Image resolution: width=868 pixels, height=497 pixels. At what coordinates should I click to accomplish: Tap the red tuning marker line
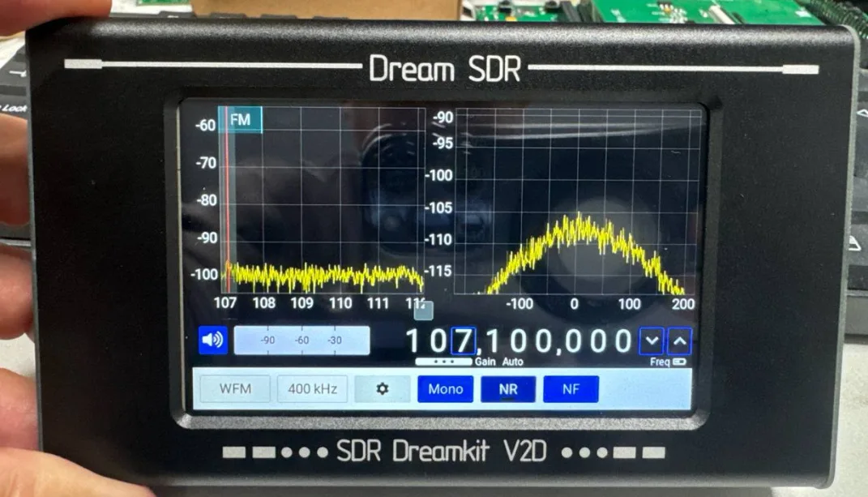point(227,199)
